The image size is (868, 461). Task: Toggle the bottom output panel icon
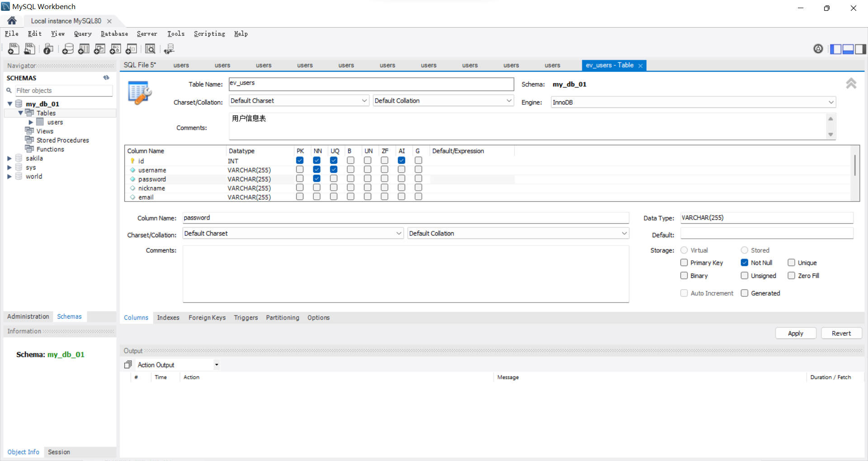(848, 49)
